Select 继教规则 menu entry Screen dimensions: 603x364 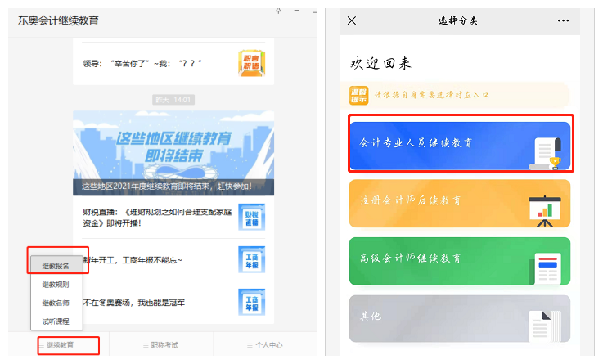coord(56,285)
